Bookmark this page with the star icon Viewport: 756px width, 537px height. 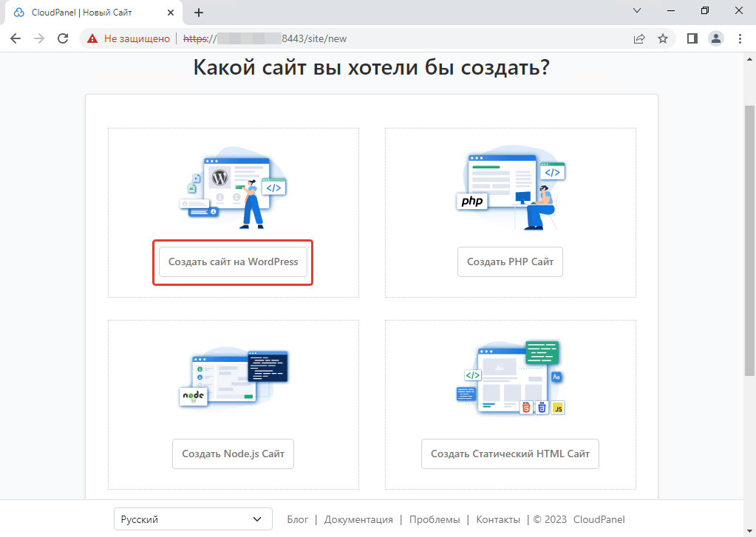click(663, 38)
